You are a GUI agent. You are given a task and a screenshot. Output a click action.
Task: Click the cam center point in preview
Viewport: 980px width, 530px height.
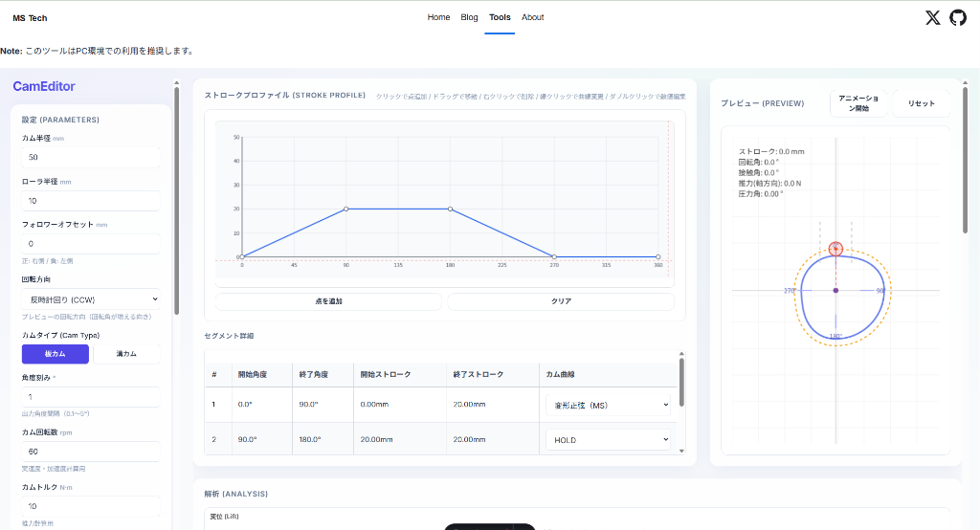coord(835,290)
